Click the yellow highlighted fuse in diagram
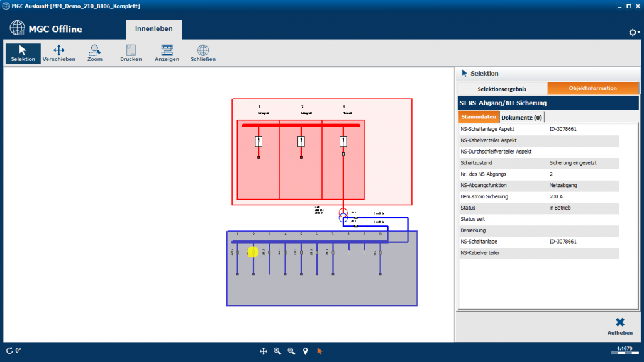Viewport: 644px width, 362px height. point(253,252)
